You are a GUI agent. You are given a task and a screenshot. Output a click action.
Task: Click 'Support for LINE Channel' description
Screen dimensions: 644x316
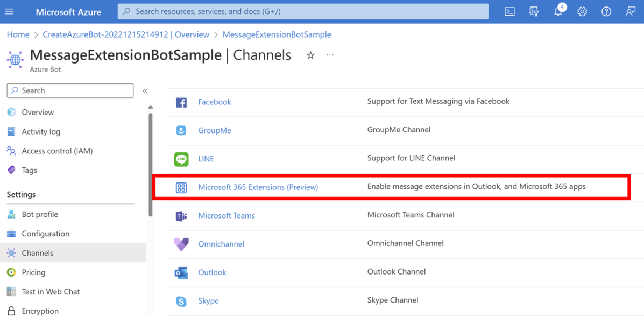tap(411, 158)
